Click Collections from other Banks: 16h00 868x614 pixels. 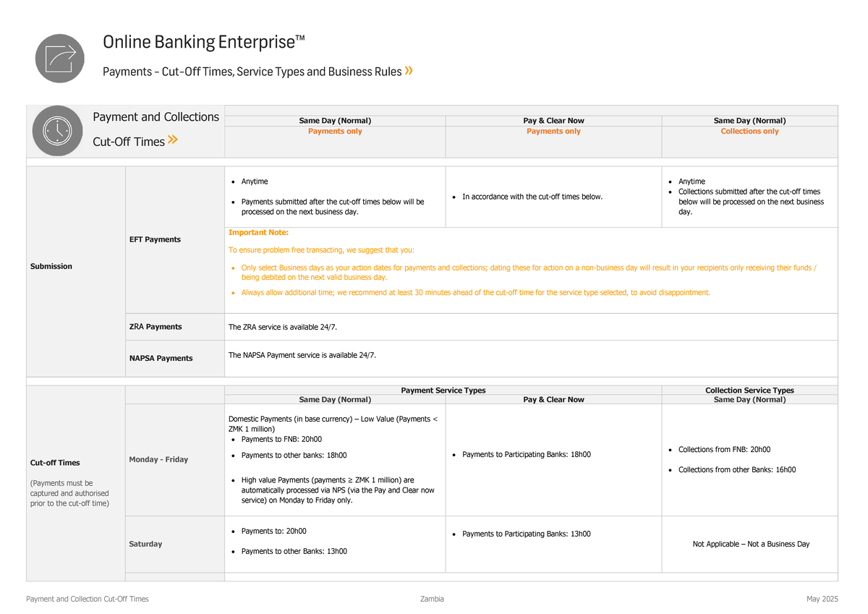point(737,470)
